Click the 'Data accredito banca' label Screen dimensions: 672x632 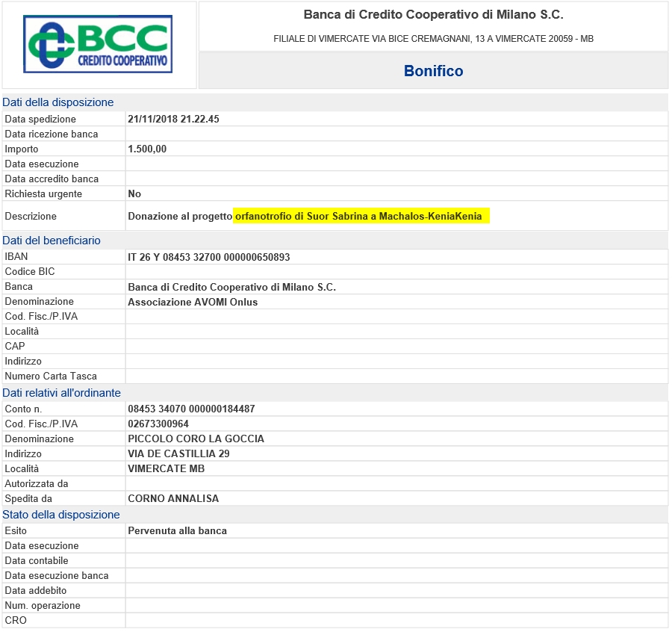point(52,179)
